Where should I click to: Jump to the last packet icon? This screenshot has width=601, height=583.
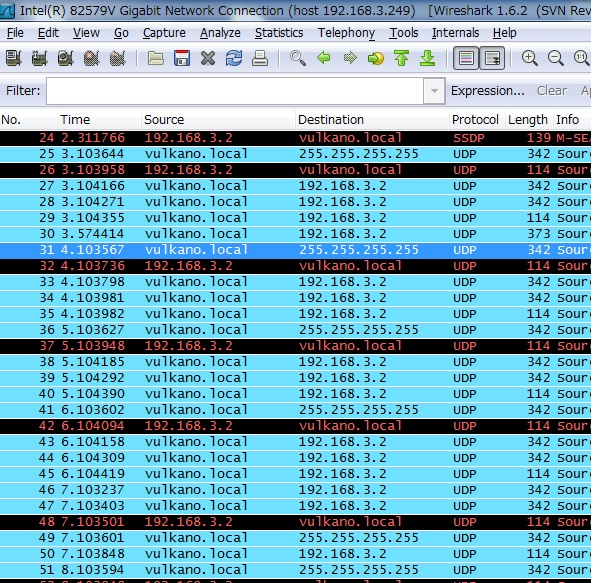[427, 59]
